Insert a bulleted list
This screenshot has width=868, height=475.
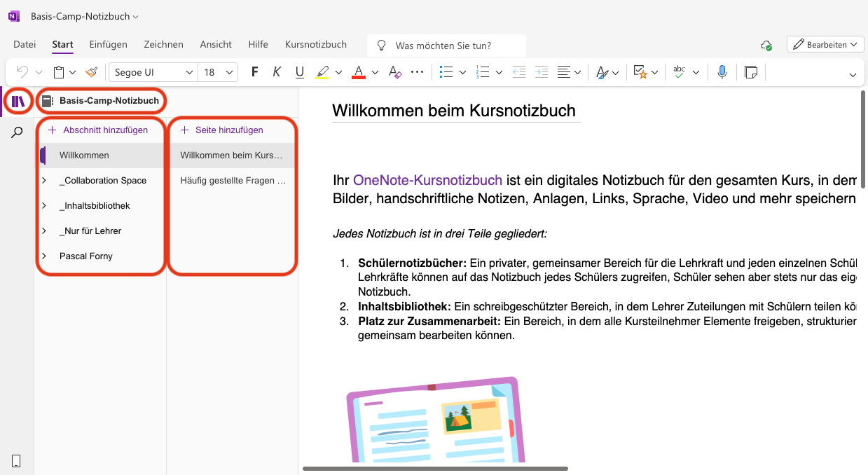446,71
